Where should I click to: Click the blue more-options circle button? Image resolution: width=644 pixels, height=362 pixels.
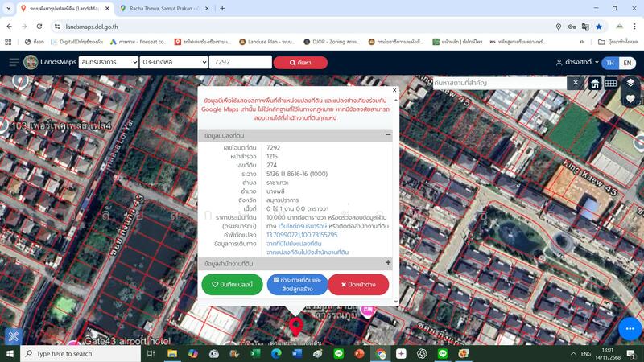point(630,327)
